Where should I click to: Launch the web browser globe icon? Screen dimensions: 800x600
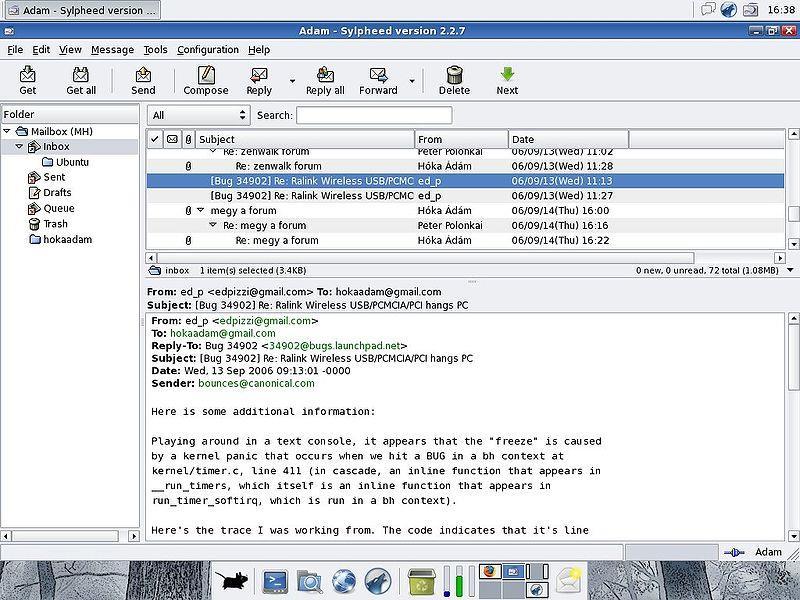344,581
